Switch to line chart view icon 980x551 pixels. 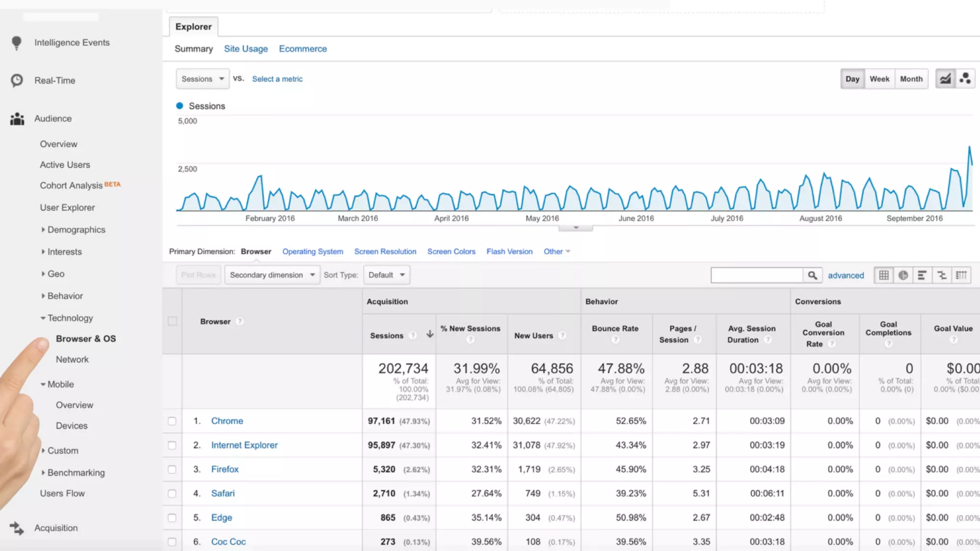point(945,79)
